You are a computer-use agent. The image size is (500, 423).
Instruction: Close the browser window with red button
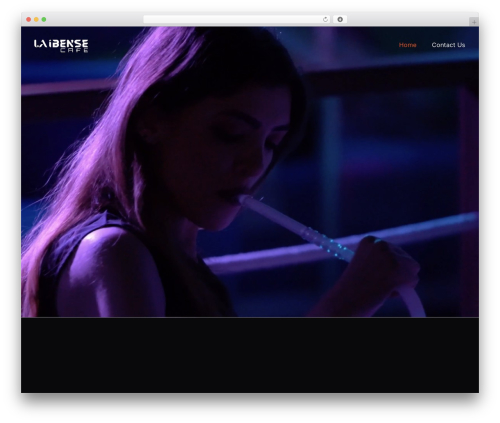(29, 20)
